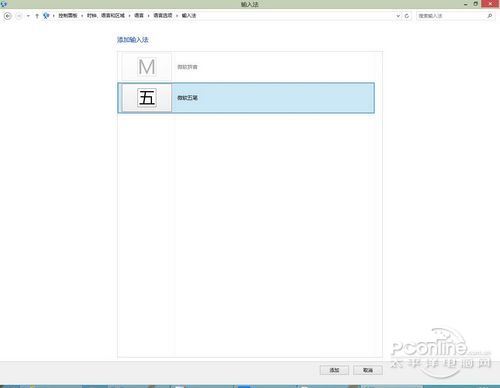Refresh the page with the refresh icon
Viewport: 500px width, 388px height.
pyautogui.click(x=407, y=16)
